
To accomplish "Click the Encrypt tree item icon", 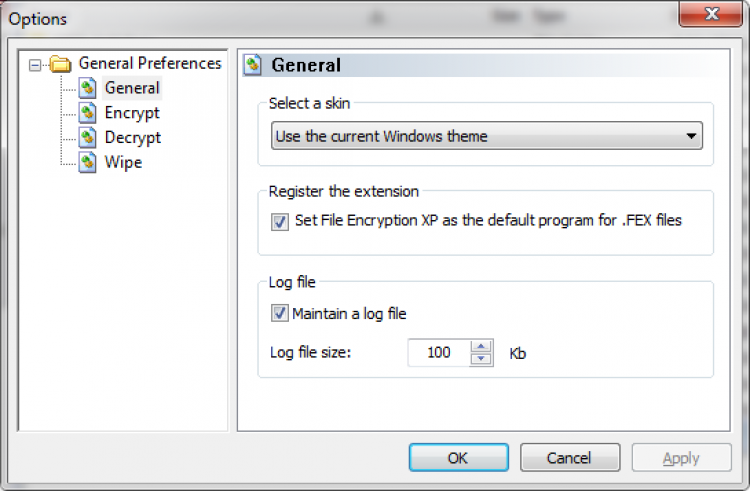I will click(x=87, y=113).
